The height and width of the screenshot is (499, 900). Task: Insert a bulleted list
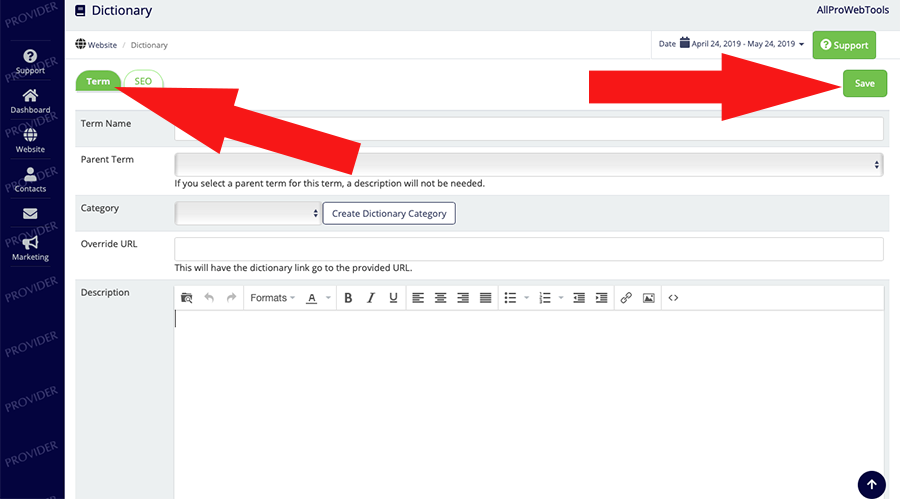click(510, 297)
